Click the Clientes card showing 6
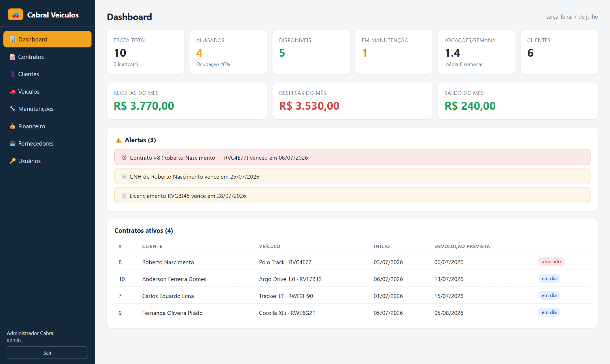The height and width of the screenshot is (364, 610). pos(559,52)
